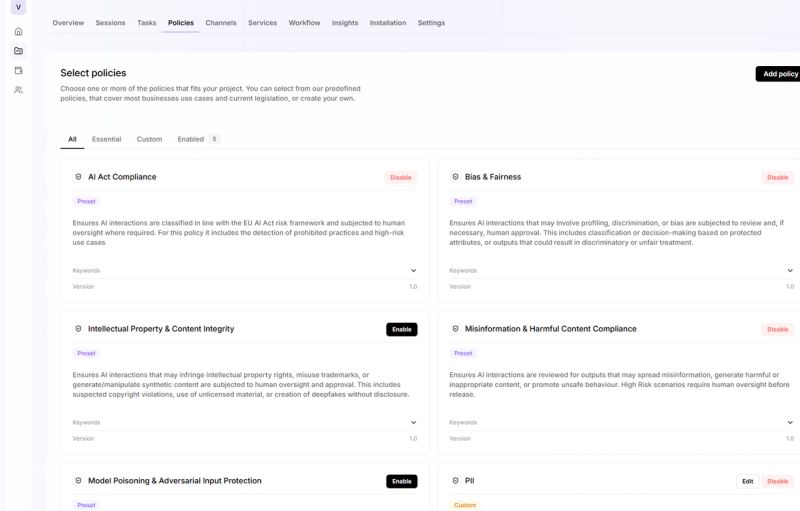Filter policies by Custom
The height and width of the screenshot is (511, 800).
(149, 139)
